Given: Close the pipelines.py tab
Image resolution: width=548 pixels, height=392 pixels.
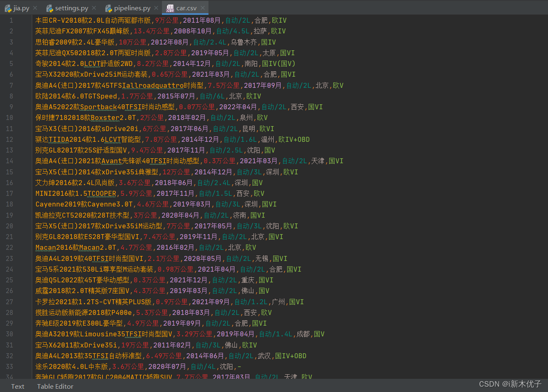Looking at the screenshot, I should tap(156, 8).
